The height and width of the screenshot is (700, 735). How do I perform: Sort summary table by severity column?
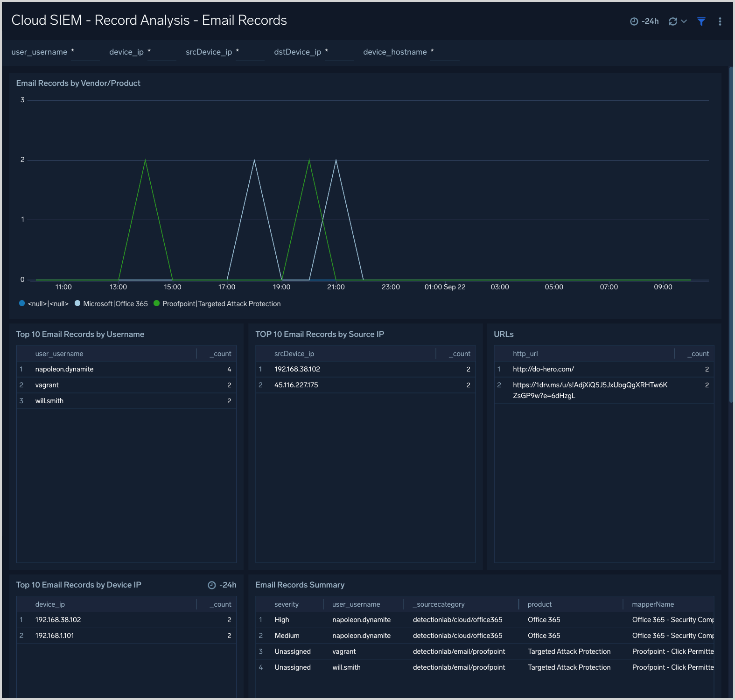287,604
